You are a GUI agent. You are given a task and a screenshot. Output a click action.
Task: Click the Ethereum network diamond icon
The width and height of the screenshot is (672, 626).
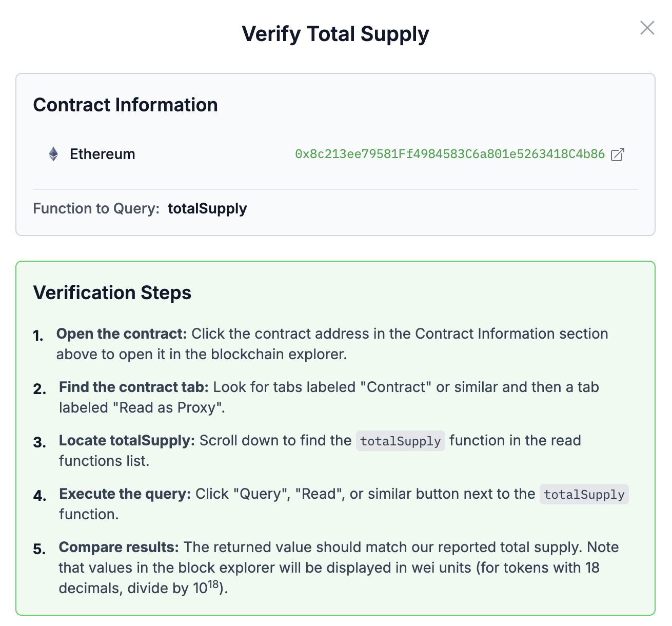[53, 154]
